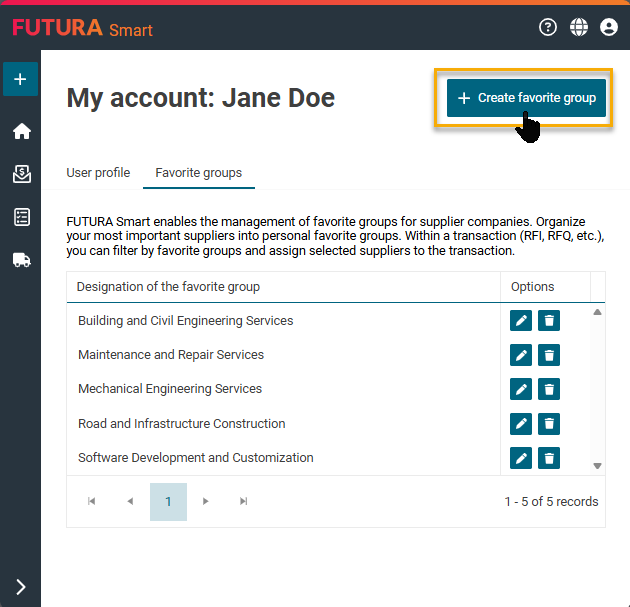Go to Home via sidebar icon
Viewport: 630px width, 607px height.
[x=21, y=131]
